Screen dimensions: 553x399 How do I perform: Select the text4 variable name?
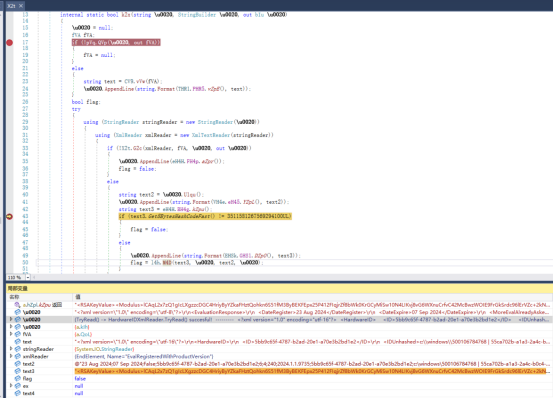pyautogui.click(x=29, y=393)
